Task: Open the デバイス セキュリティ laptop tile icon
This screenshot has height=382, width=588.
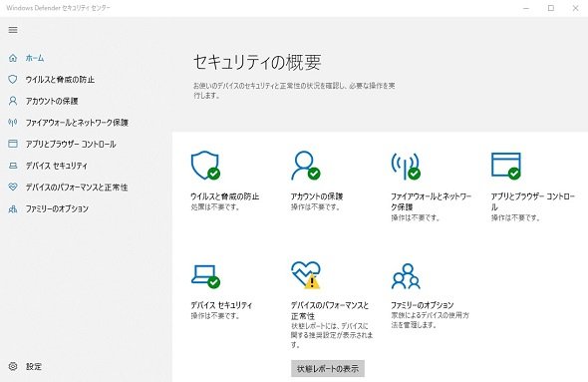Action: point(205,276)
